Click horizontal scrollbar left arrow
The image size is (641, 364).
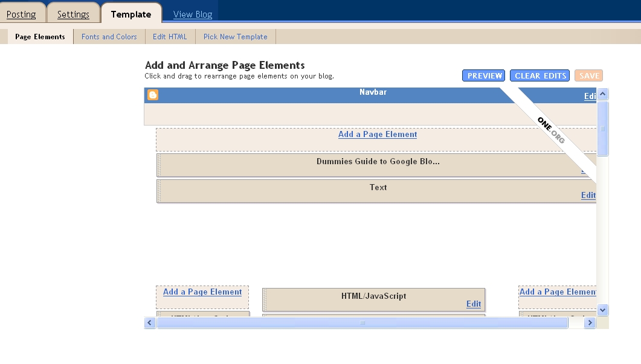pos(150,323)
